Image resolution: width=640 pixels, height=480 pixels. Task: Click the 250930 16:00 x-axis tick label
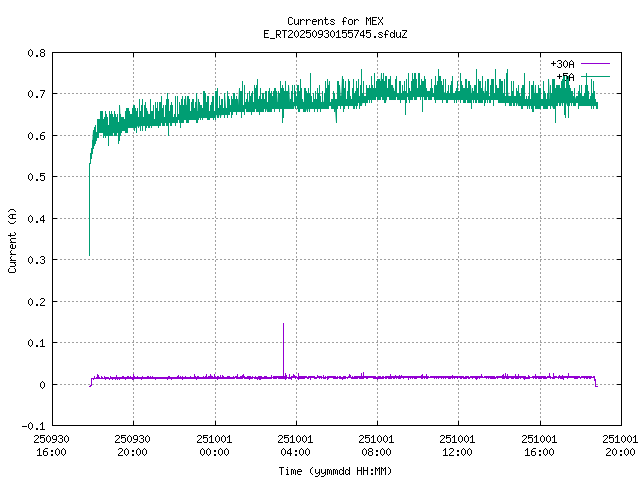click(x=51, y=444)
